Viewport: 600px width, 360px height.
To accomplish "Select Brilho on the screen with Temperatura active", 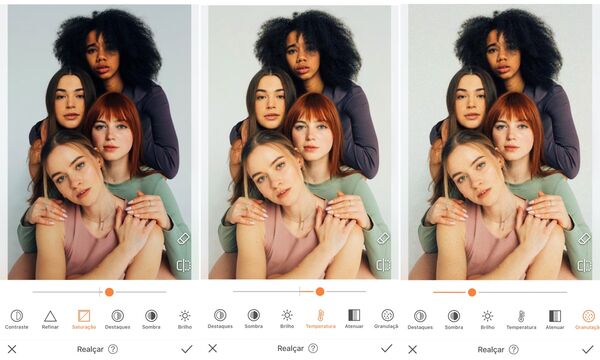I will click(287, 319).
